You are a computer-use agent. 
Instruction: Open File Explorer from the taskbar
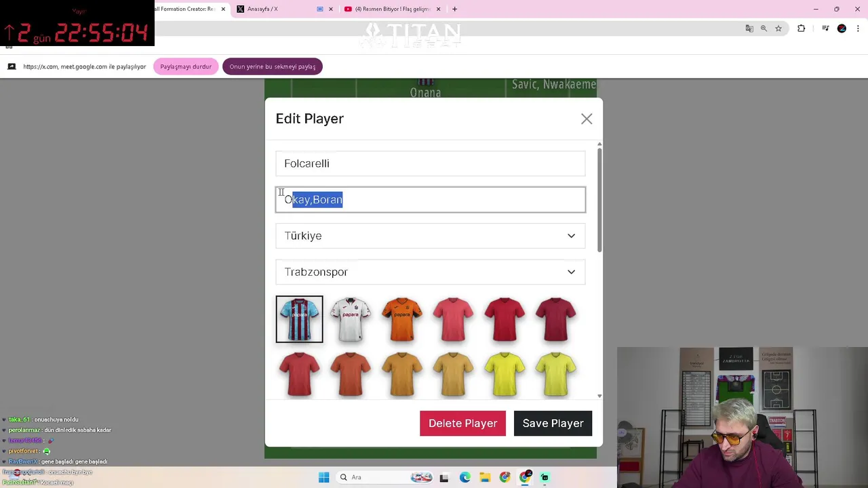tap(485, 477)
